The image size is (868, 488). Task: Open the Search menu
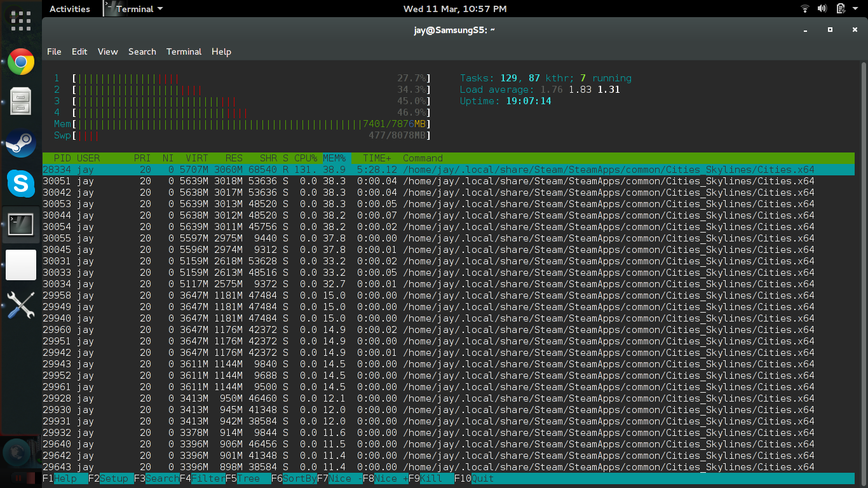click(142, 51)
